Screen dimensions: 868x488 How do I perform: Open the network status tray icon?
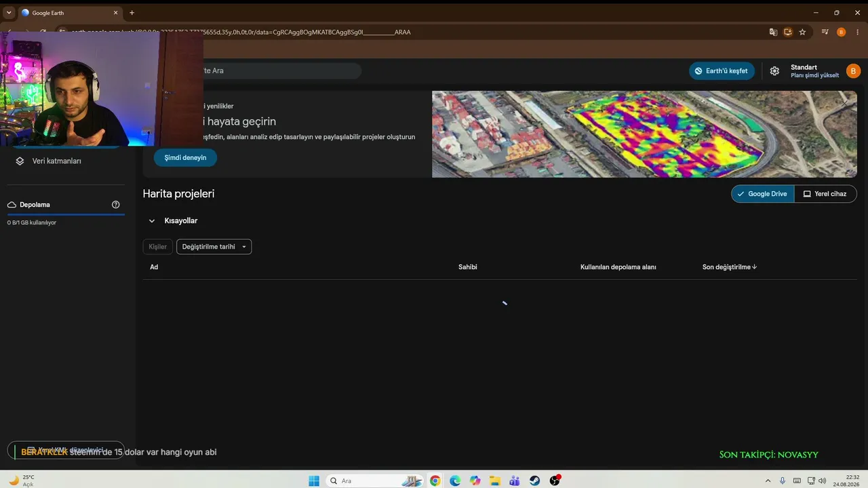point(811,481)
